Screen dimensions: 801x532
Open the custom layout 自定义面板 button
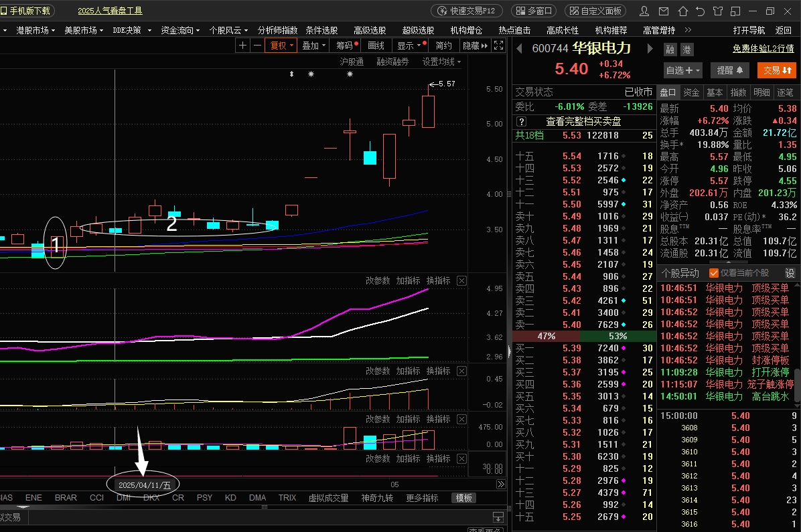point(595,11)
